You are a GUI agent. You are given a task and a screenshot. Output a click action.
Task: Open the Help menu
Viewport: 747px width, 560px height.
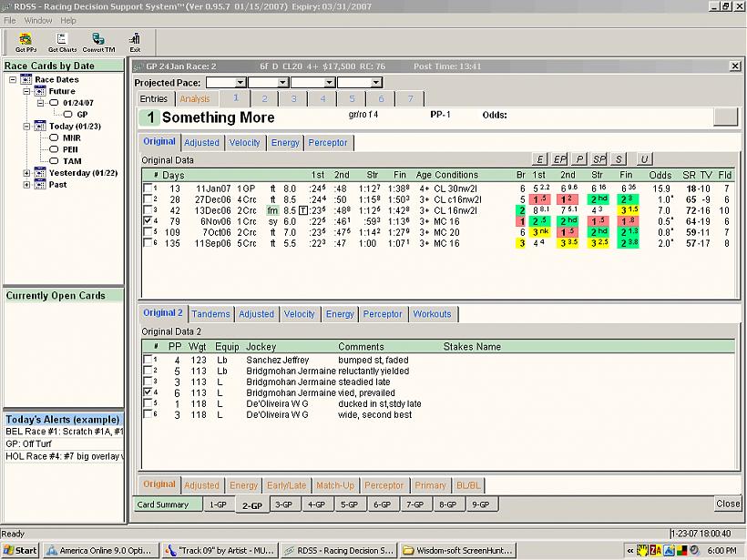67,20
